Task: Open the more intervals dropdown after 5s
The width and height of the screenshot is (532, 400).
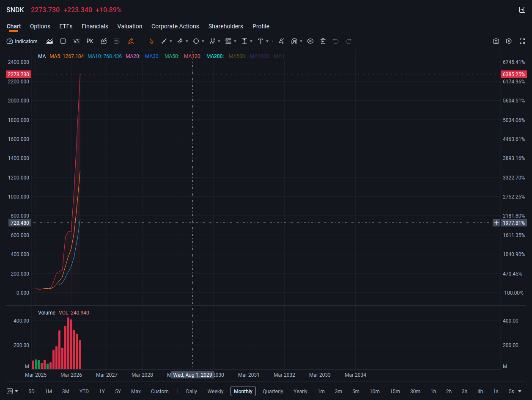Action: point(520,392)
